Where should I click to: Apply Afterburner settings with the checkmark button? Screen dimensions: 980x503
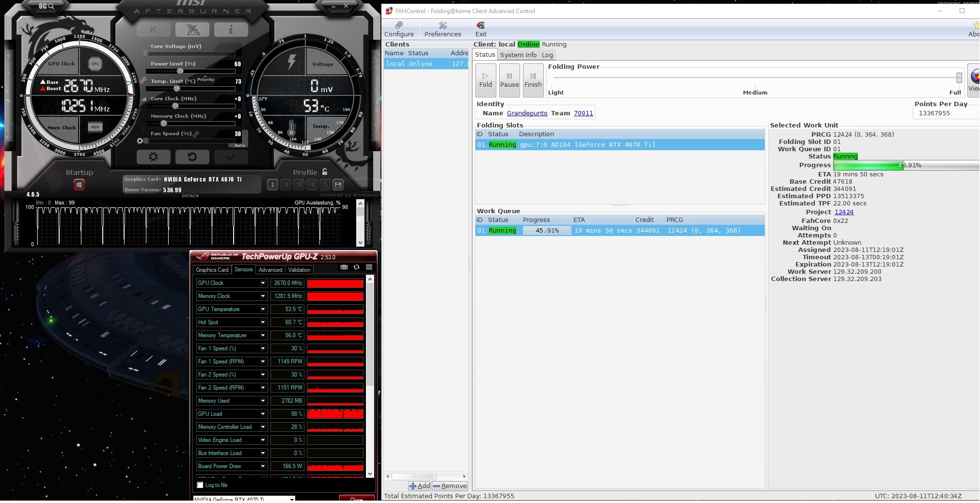click(x=231, y=157)
